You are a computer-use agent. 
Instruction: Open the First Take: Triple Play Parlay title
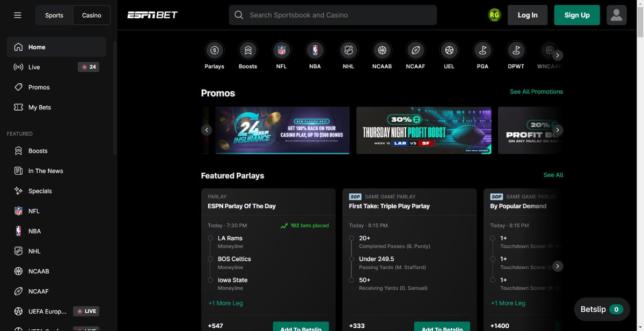pyautogui.click(x=389, y=206)
